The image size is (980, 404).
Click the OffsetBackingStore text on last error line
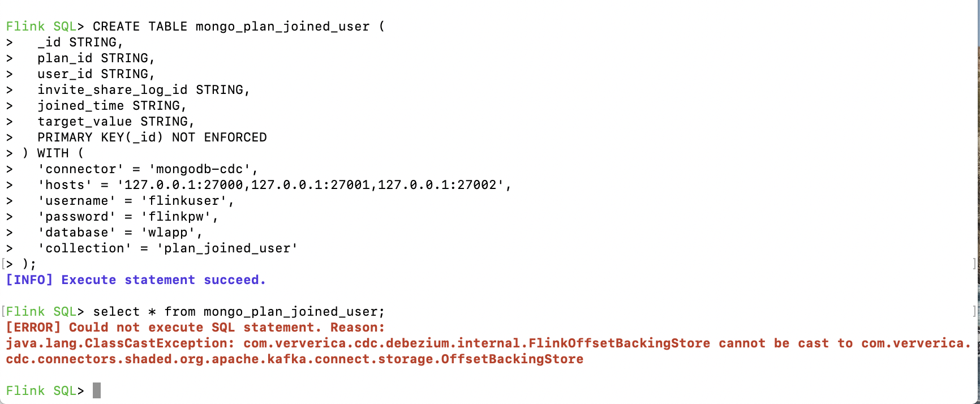pos(512,359)
